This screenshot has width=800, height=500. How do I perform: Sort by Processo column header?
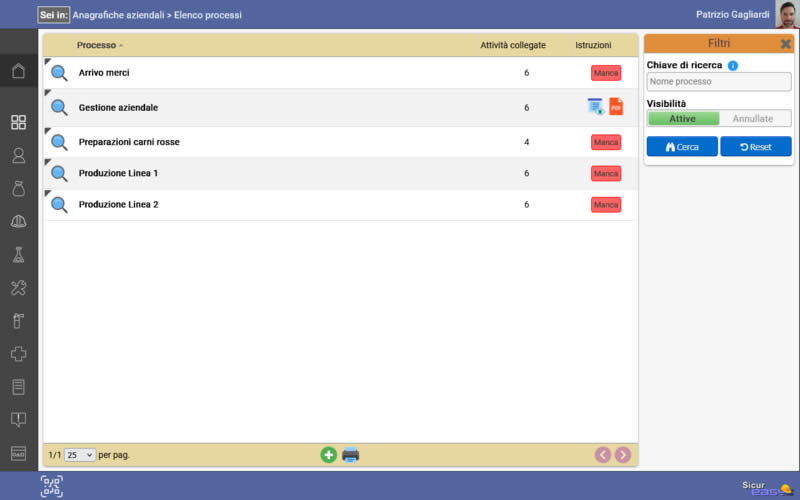tap(96, 45)
